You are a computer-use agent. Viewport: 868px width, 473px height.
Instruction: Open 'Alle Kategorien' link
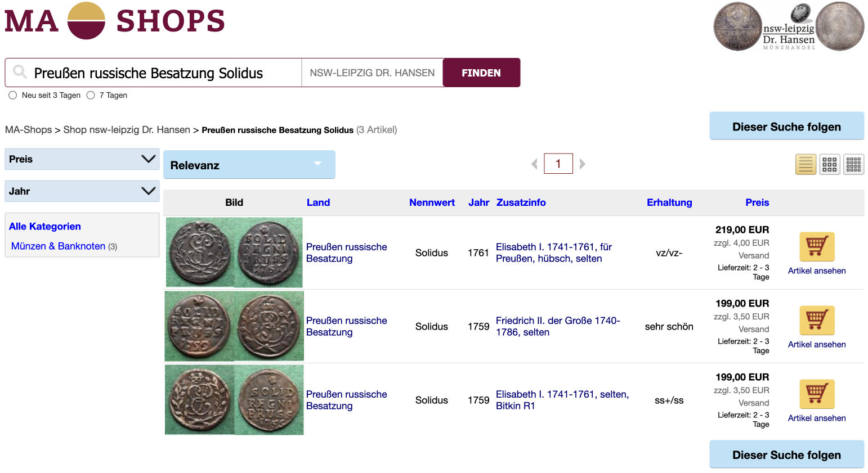pos(45,226)
